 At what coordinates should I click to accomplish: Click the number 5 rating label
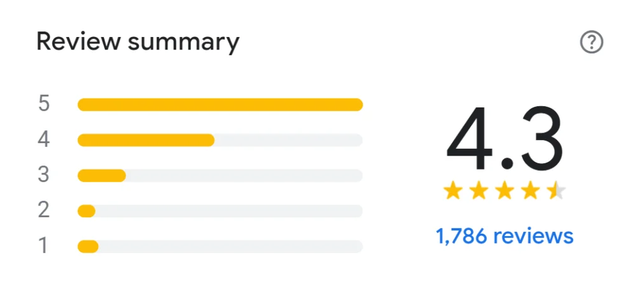(x=43, y=104)
